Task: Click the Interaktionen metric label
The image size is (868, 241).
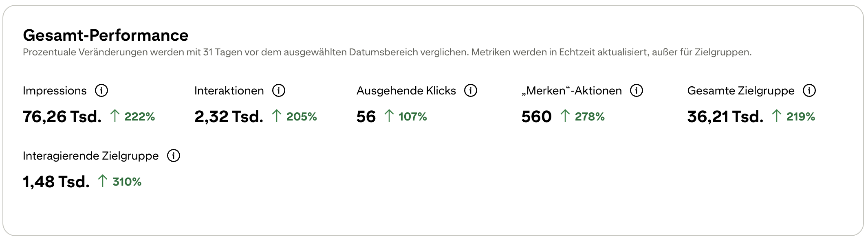Action: [x=229, y=90]
